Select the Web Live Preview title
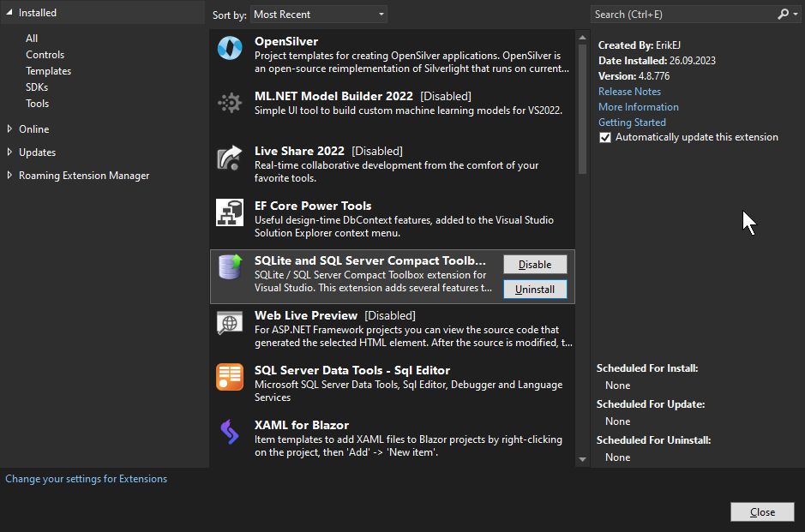This screenshot has height=532, width=805. coord(306,315)
